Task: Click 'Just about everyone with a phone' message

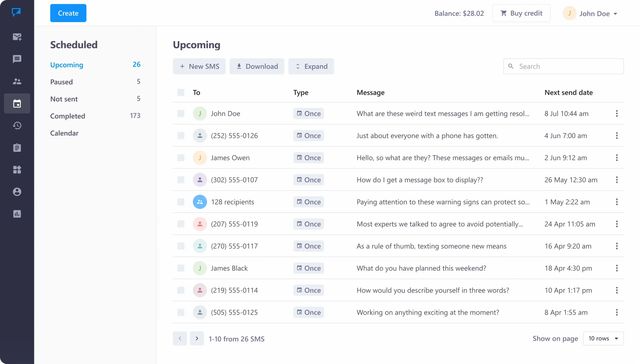Action: 427,136
